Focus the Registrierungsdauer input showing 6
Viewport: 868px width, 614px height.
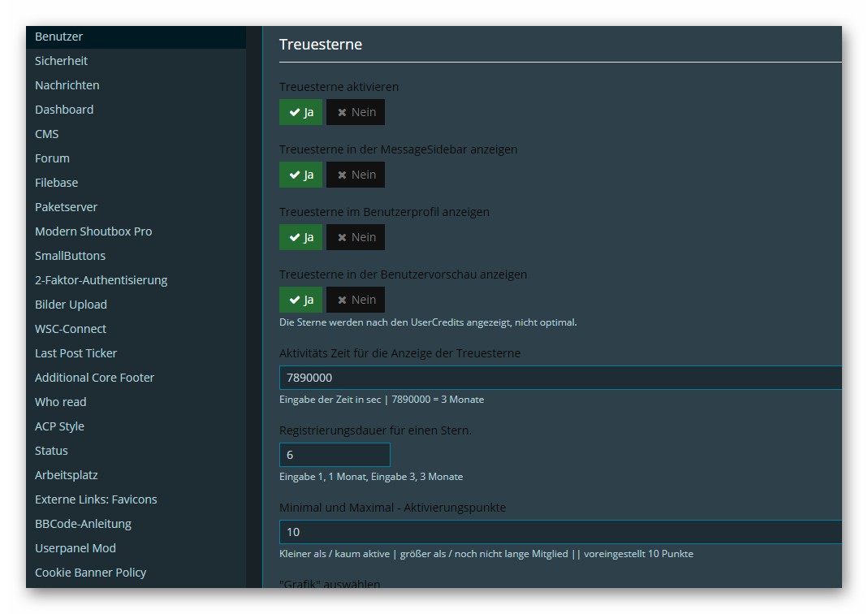pos(335,455)
